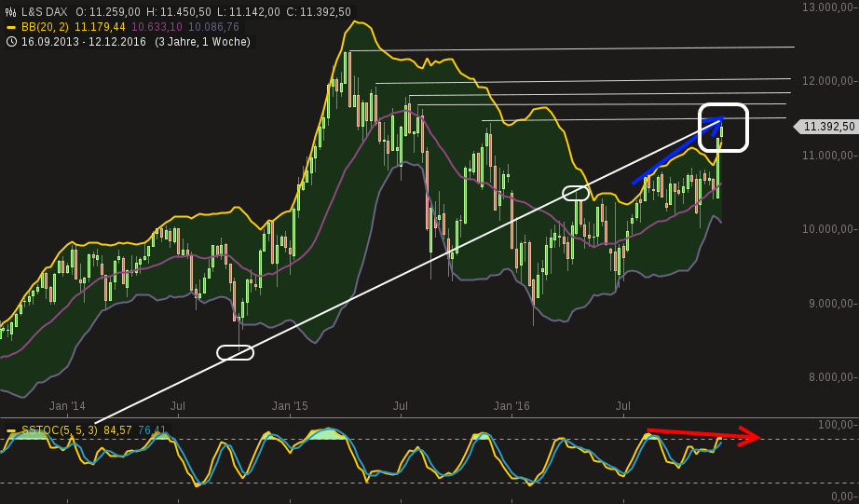859x504 pixels.
Task: Click the close value C: 11.392,50
Action: click(x=319, y=11)
